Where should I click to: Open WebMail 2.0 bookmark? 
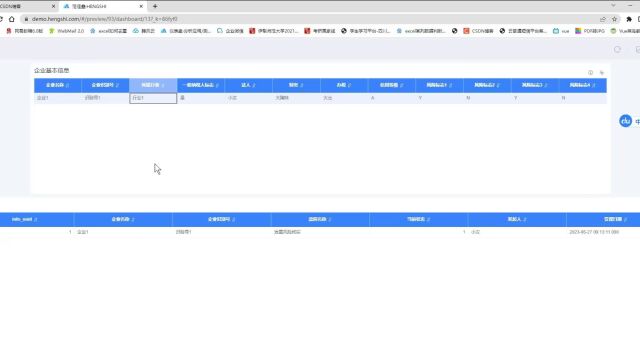coord(67,31)
